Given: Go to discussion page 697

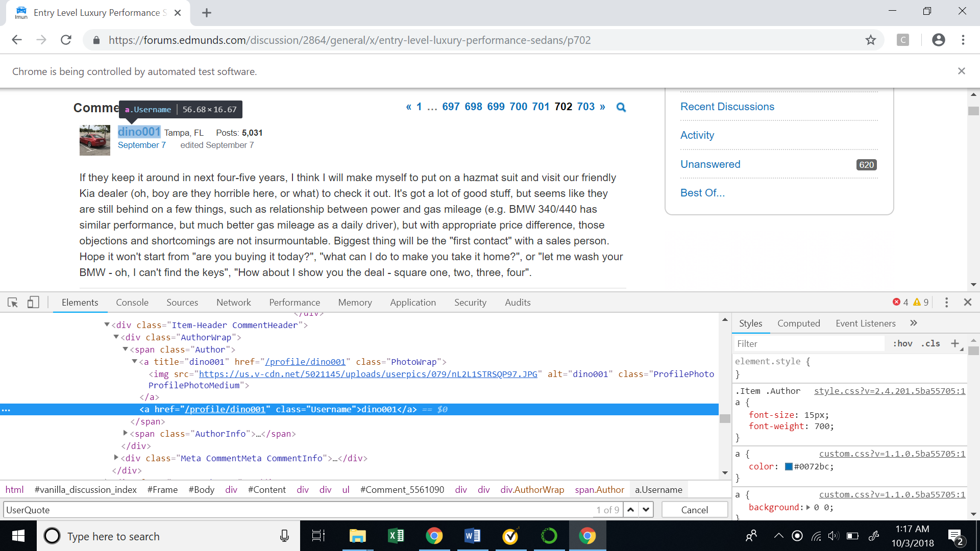Looking at the screenshot, I should pyautogui.click(x=451, y=107).
